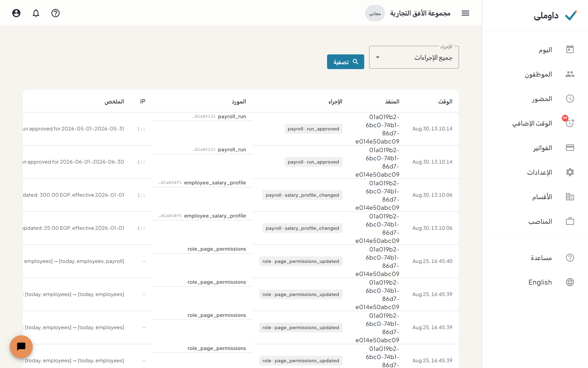
Task: Click the globe icon beside English
Action: click(x=570, y=282)
